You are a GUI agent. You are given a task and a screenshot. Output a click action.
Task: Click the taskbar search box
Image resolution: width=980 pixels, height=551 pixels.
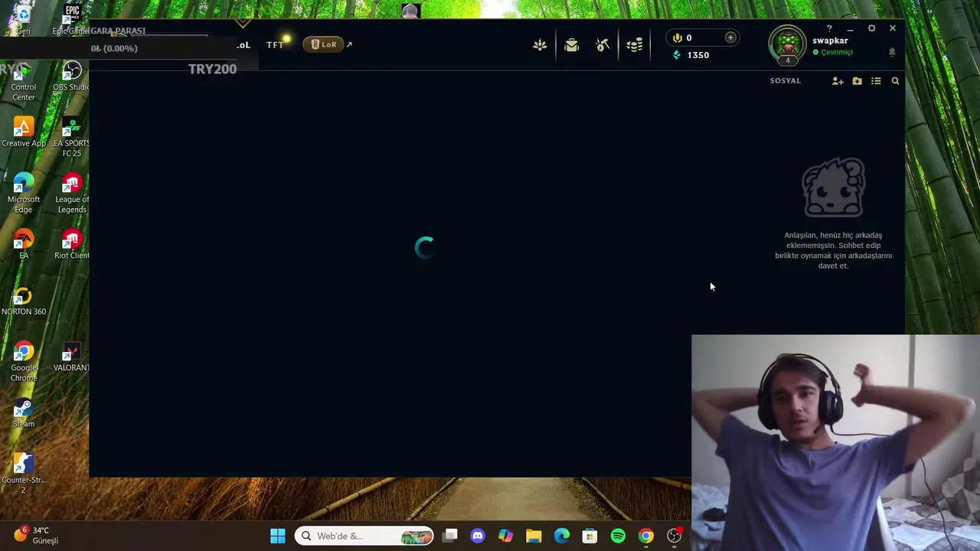(364, 536)
